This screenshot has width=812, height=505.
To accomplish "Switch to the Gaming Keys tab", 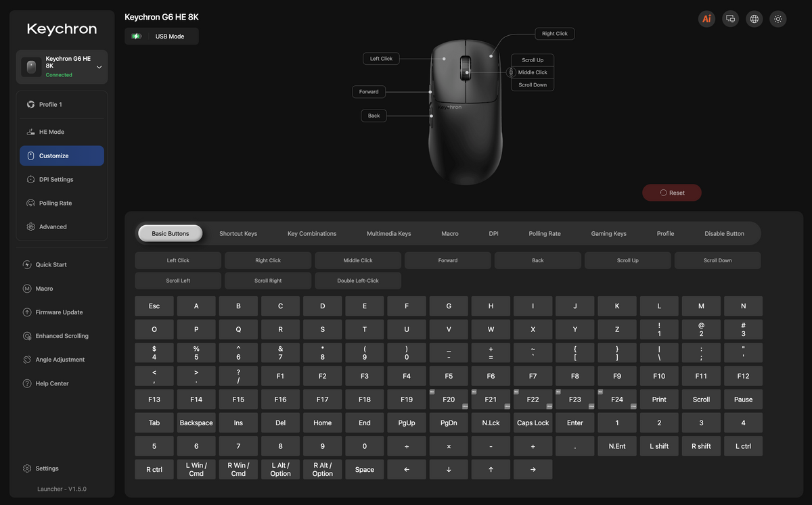I will pyautogui.click(x=609, y=233).
